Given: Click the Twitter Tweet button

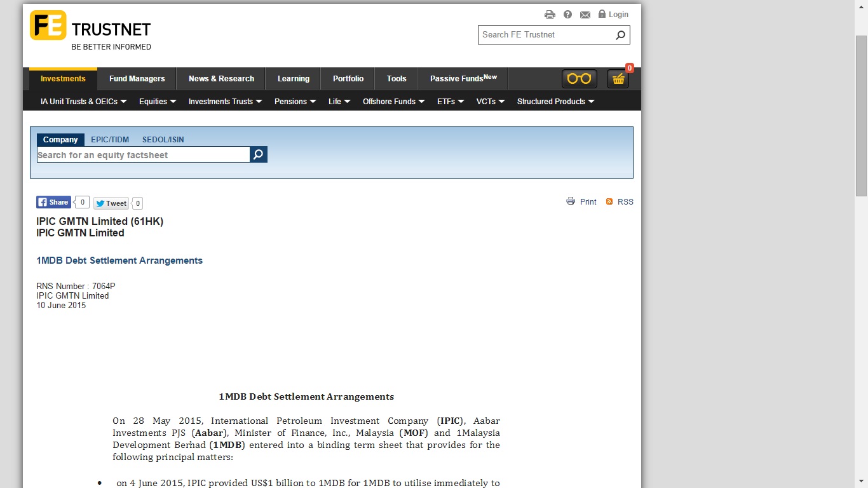Looking at the screenshot, I should click(111, 203).
